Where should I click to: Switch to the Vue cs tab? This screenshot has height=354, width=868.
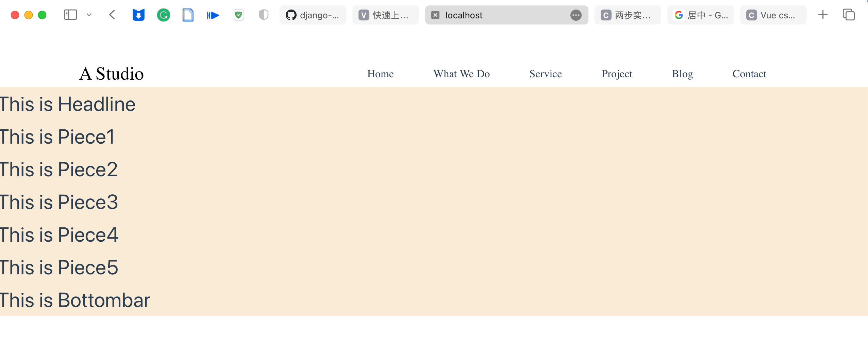[773, 15]
